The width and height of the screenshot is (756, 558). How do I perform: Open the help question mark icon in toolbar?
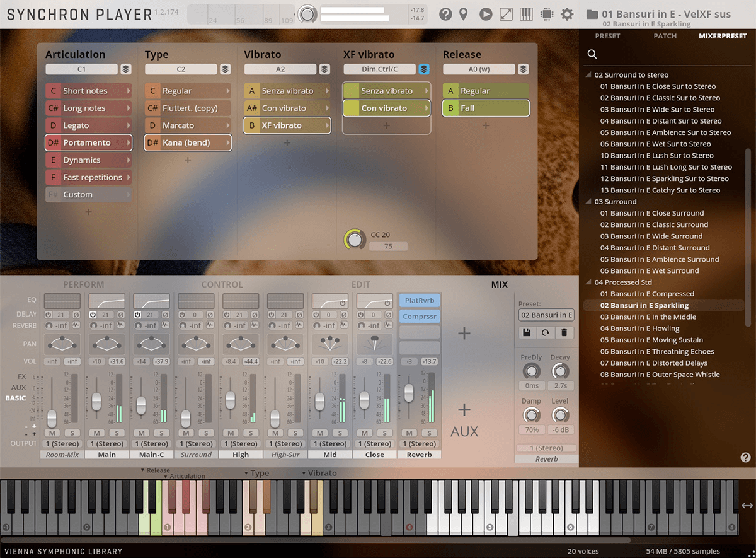(x=445, y=14)
